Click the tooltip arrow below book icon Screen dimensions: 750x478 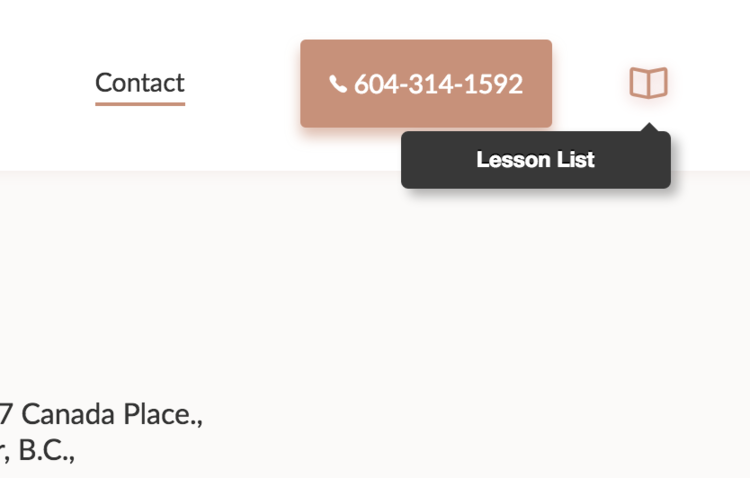[649, 127]
